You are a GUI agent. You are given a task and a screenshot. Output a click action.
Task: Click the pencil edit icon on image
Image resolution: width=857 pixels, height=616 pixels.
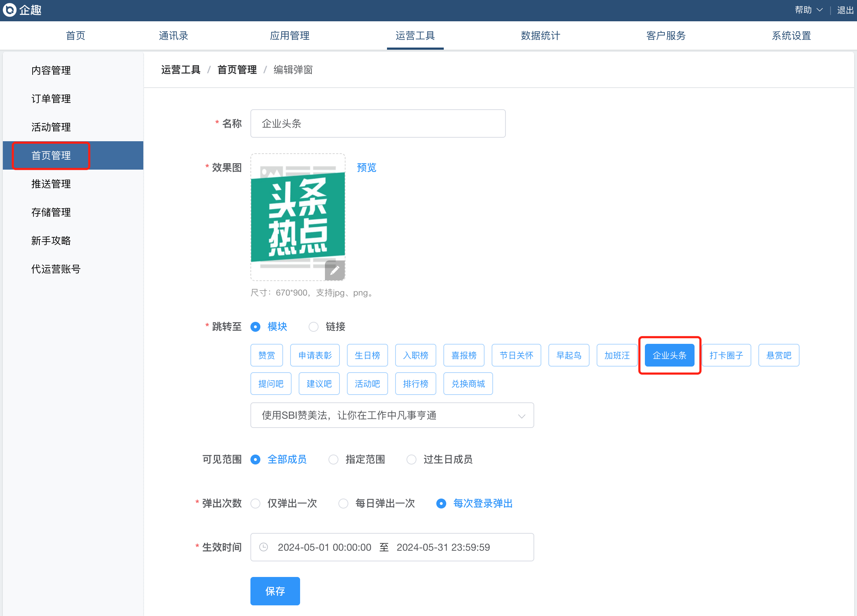point(334,271)
